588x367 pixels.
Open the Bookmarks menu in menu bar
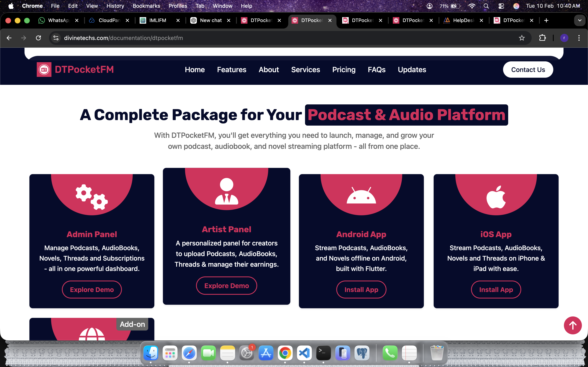(146, 6)
